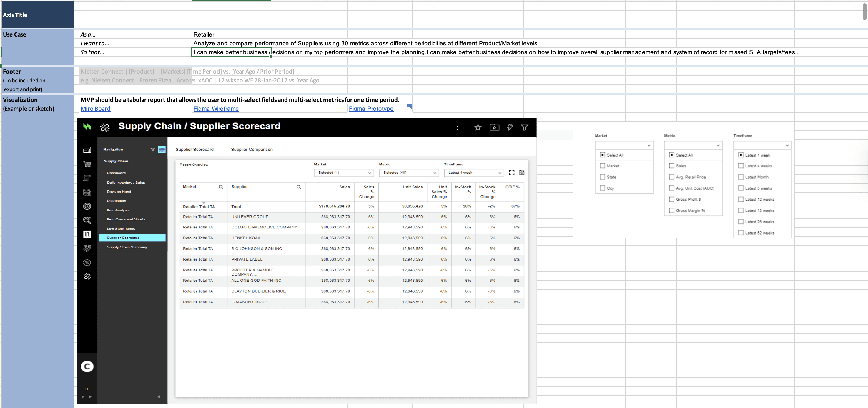Image resolution: width=868 pixels, height=408 pixels.
Task: Check the Latest 4 weeks checkbox
Action: click(741, 166)
